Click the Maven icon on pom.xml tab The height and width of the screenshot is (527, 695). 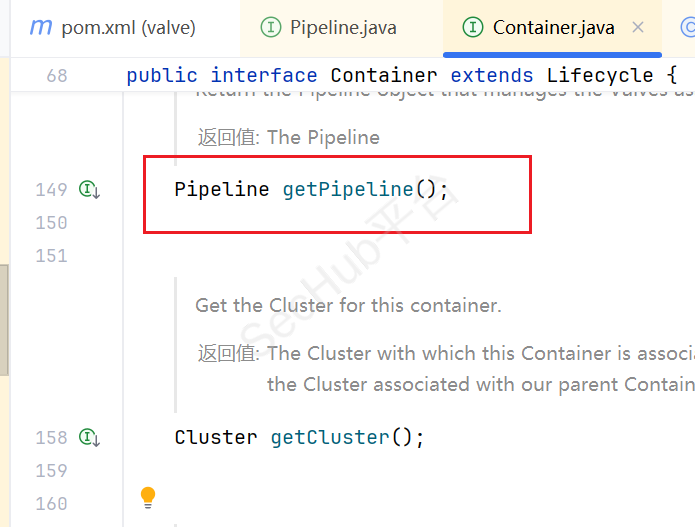pos(40,28)
